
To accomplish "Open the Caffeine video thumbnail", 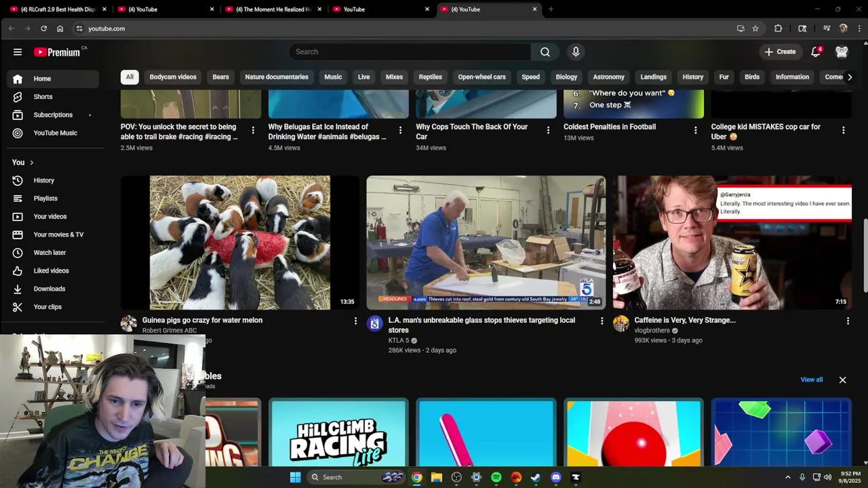I will click(732, 243).
